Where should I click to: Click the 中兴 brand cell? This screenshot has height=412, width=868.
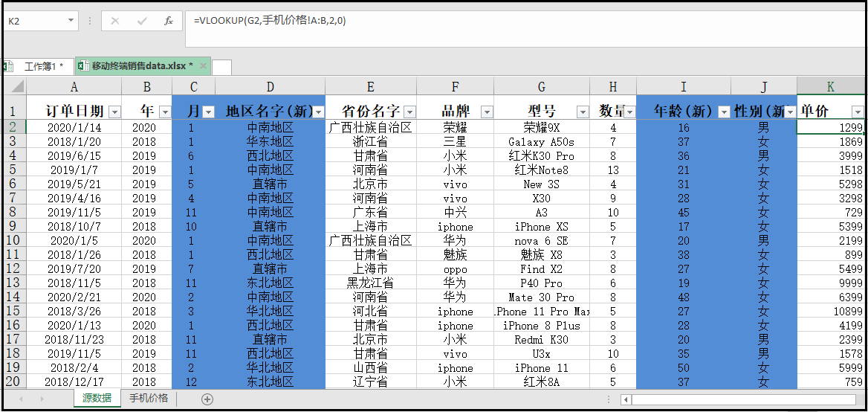click(455, 213)
